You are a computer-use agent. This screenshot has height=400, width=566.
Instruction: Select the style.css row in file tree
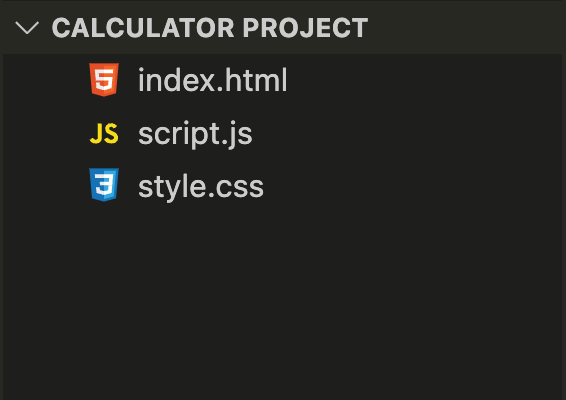click(282, 186)
